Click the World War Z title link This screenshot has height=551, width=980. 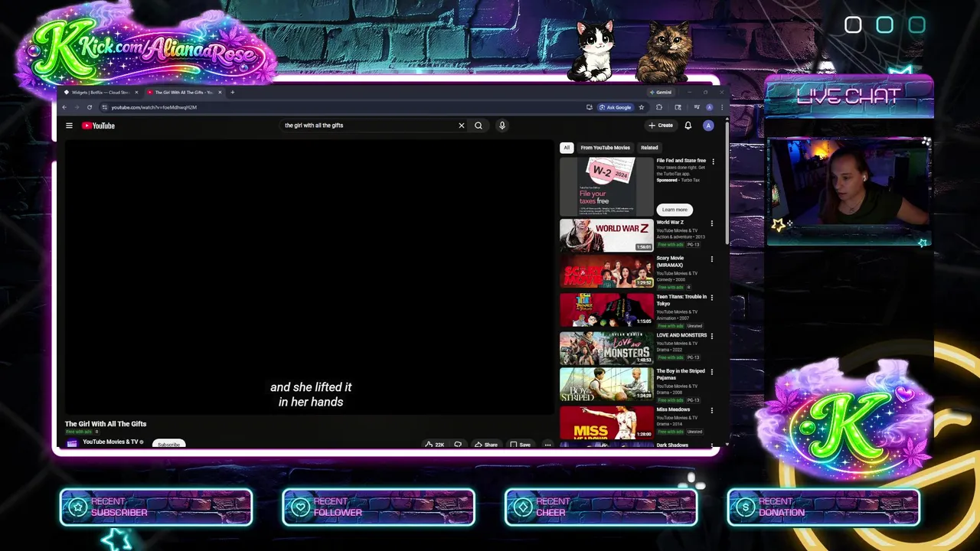(x=670, y=223)
